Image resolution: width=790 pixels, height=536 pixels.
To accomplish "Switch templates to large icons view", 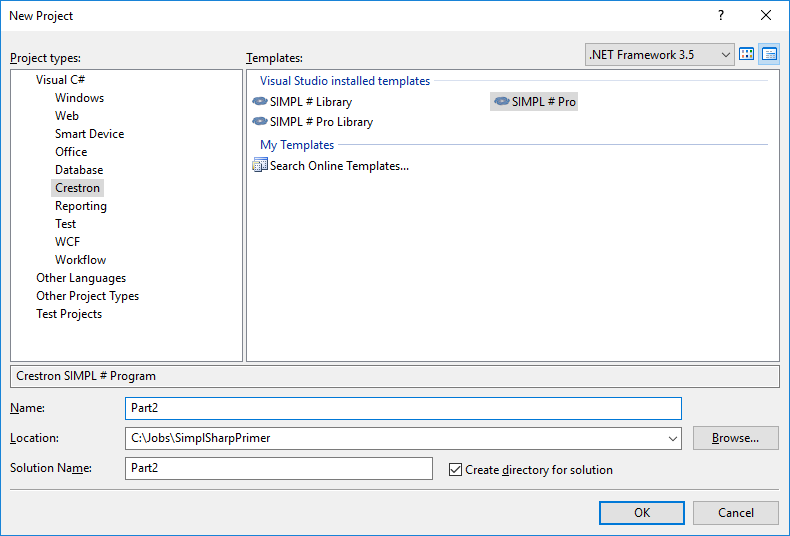I will pos(746,54).
